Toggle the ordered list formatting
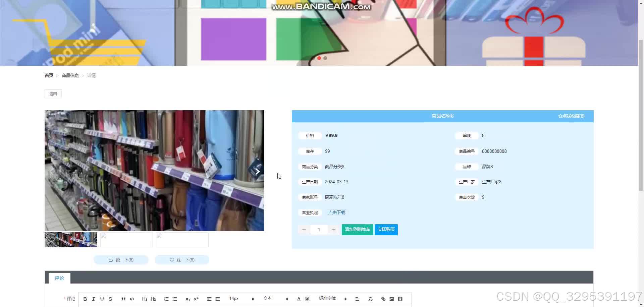The image size is (644, 307). point(166,299)
